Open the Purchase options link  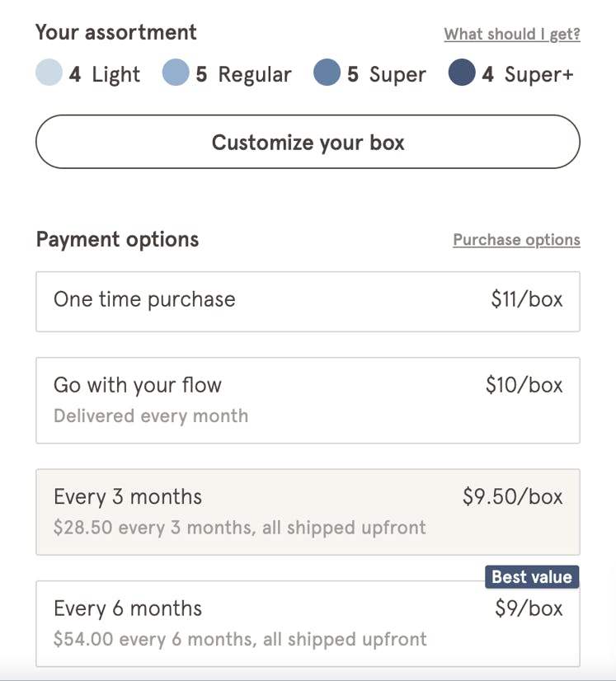[x=516, y=240]
